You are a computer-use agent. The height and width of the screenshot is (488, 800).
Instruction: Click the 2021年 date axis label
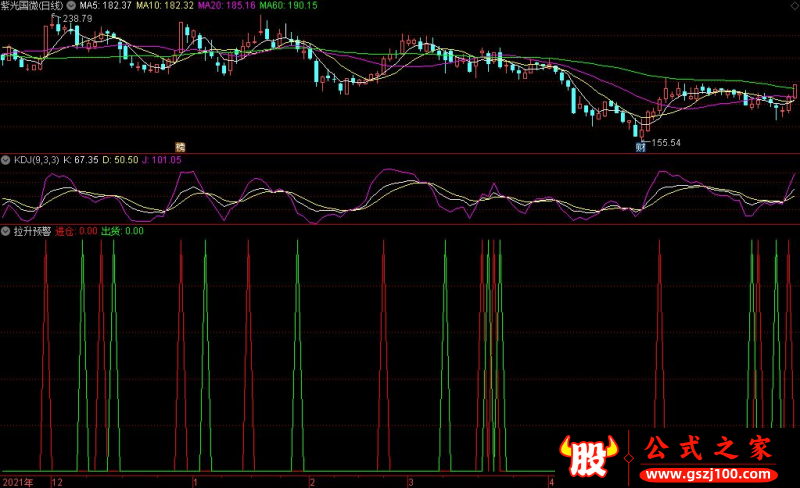click(x=18, y=482)
